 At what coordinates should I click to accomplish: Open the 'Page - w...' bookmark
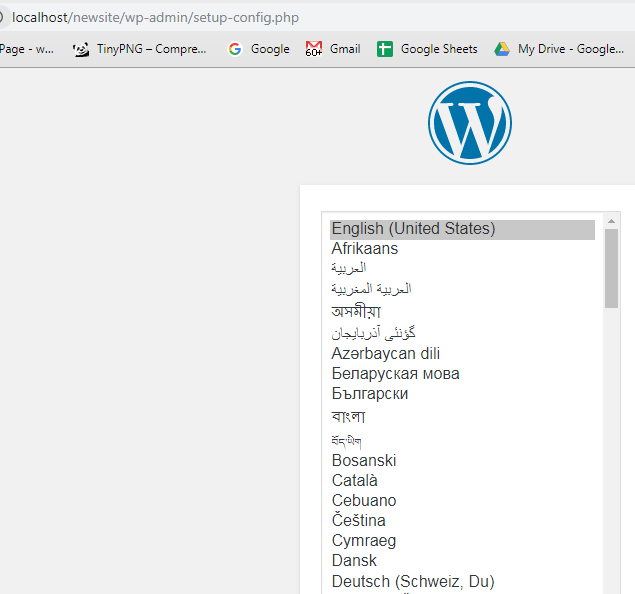point(26,49)
